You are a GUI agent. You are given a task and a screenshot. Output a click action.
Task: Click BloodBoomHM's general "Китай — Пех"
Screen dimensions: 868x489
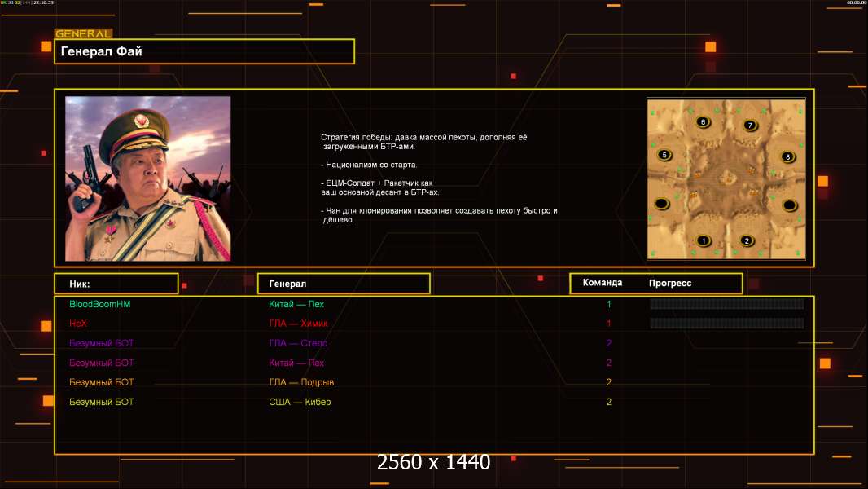pos(296,304)
